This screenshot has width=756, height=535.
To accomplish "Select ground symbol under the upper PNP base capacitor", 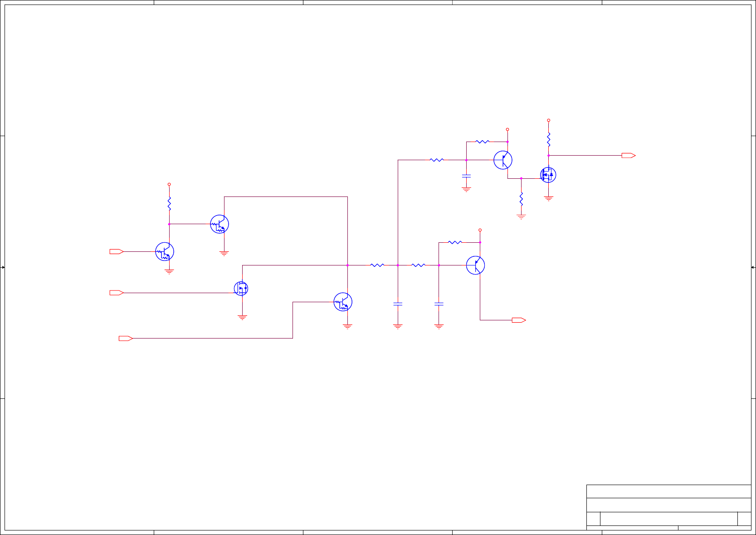I will [x=466, y=189].
